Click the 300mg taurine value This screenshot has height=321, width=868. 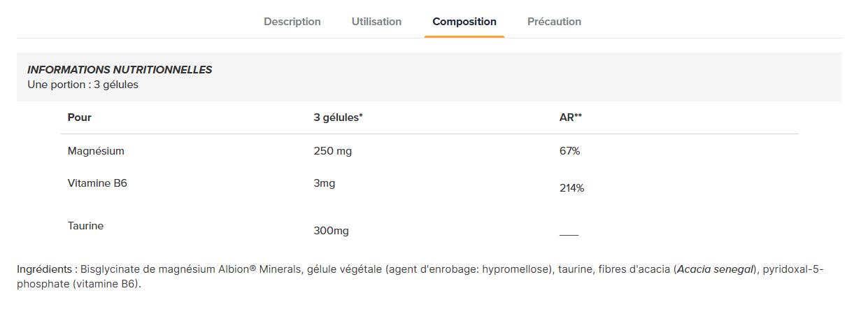331,231
